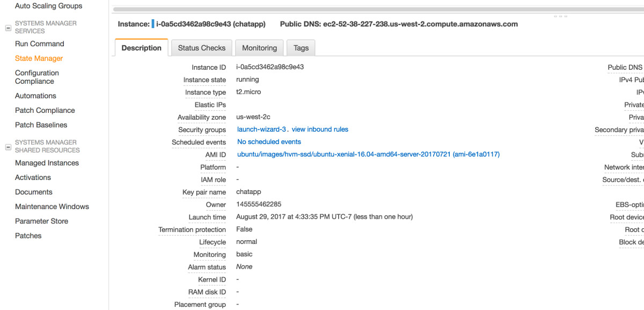Image resolution: width=644 pixels, height=310 pixels.
Task: Open the No scheduled events link
Action: (268, 141)
